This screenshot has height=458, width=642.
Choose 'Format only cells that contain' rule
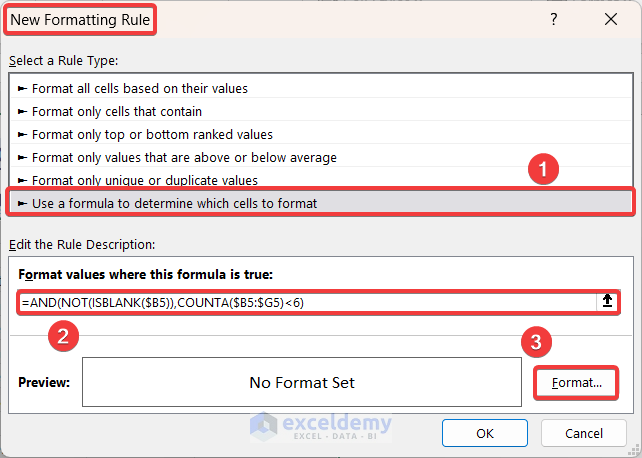click(x=116, y=111)
